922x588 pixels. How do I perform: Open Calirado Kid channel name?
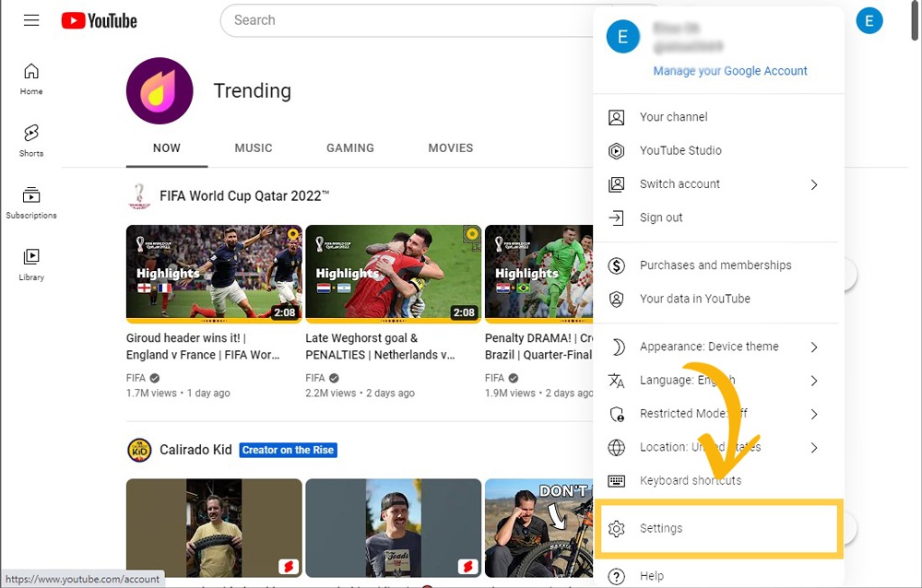click(x=195, y=450)
